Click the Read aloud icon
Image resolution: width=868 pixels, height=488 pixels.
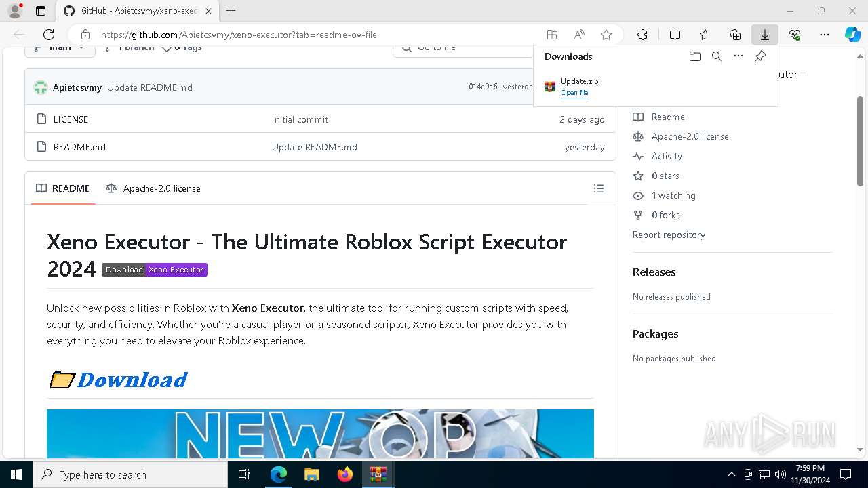click(579, 35)
